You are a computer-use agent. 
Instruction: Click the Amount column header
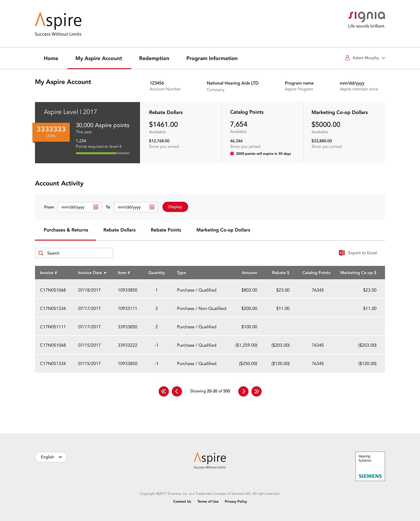click(x=249, y=273)
